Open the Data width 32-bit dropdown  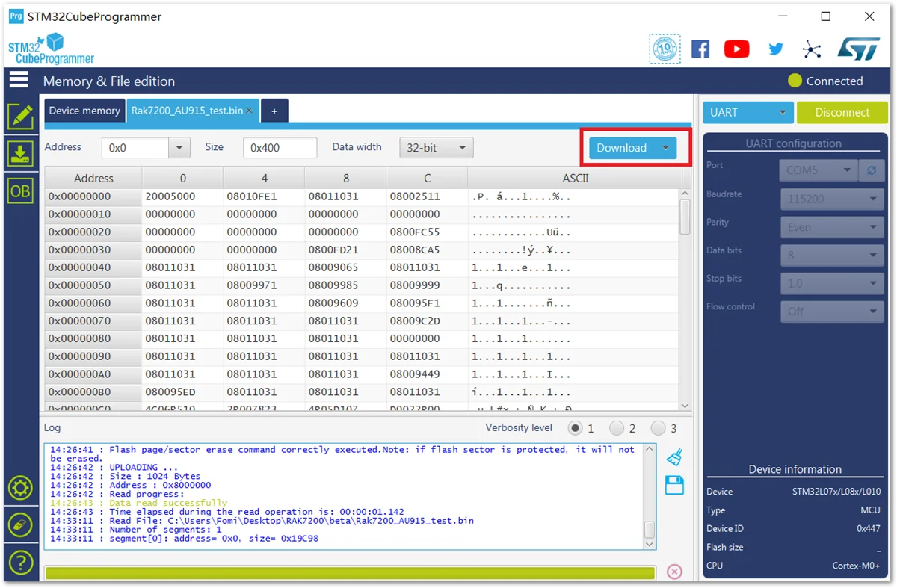(437, 148)
